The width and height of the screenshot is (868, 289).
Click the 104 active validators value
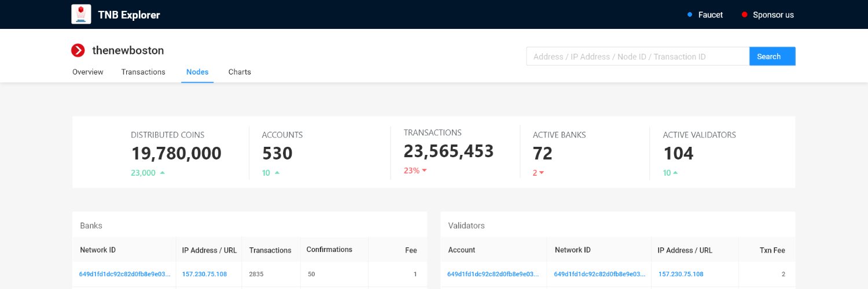pyautogui.click(x=678, y=153)
